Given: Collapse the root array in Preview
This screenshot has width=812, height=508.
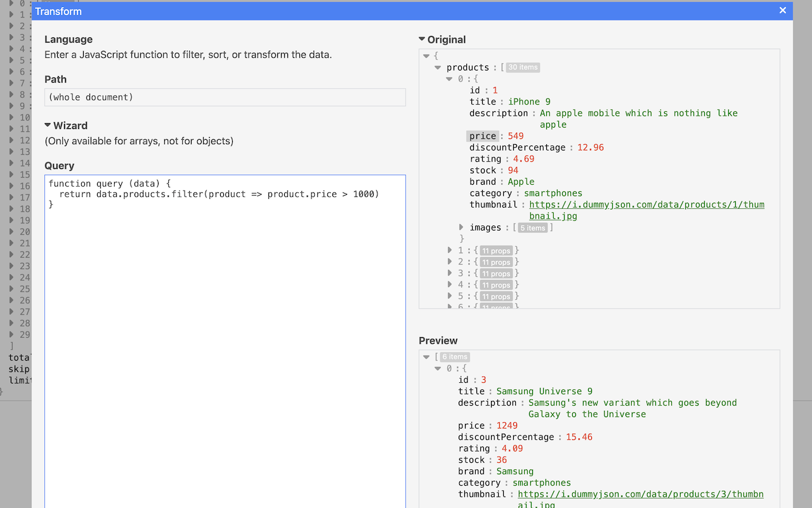Looking at the screenshot, I should tap(426, 357).
